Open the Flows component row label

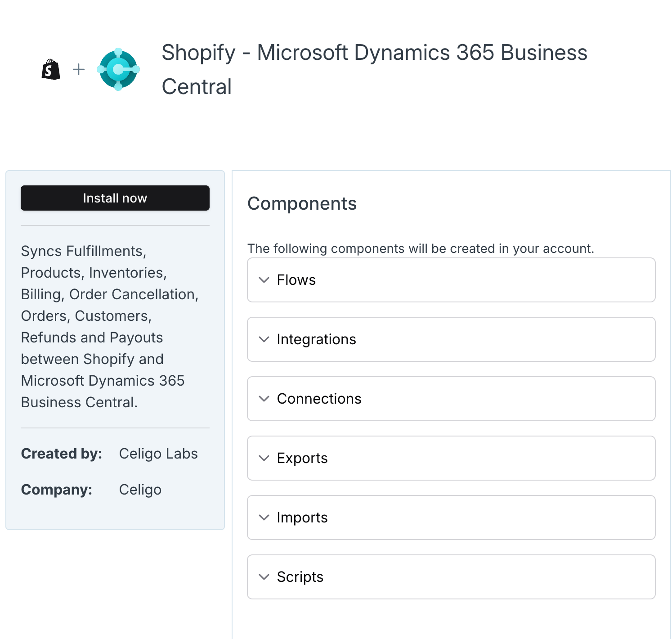(296, 280)
